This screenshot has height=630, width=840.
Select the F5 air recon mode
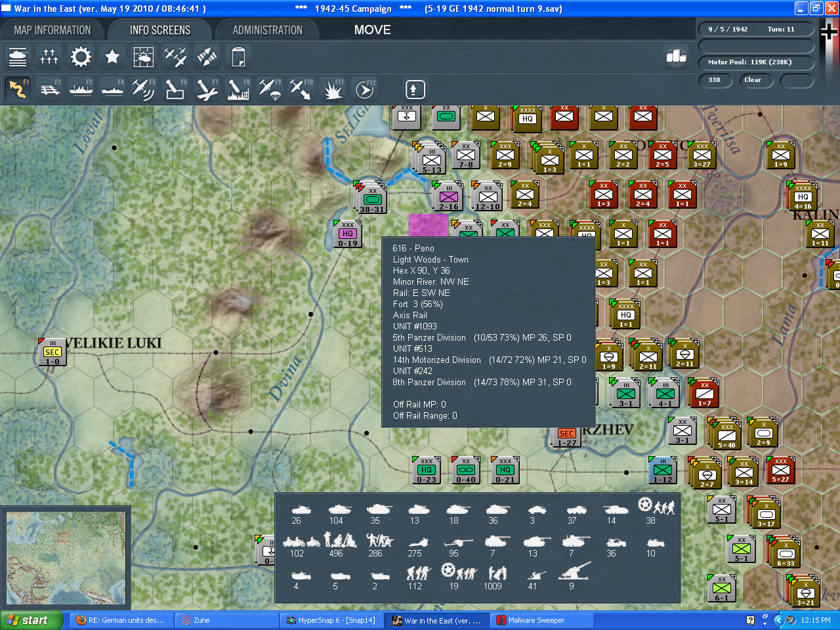[x=144, y=89]
